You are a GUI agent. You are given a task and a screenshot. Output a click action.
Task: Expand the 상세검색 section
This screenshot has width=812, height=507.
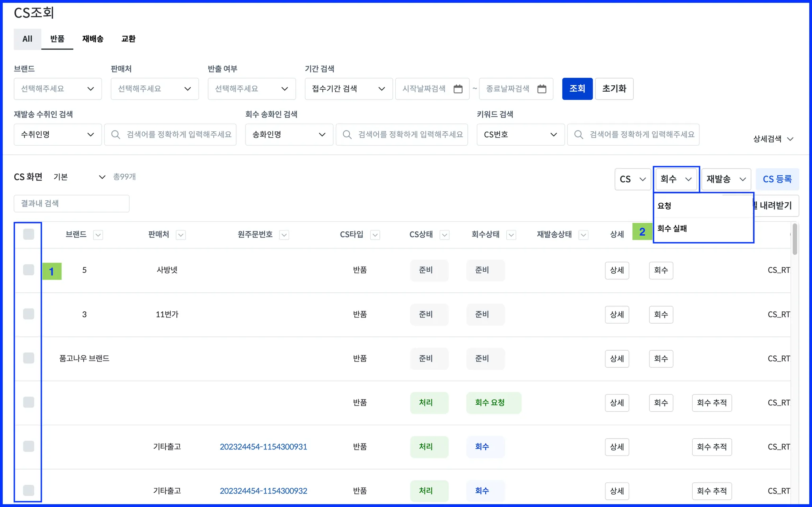coord(773,139)
